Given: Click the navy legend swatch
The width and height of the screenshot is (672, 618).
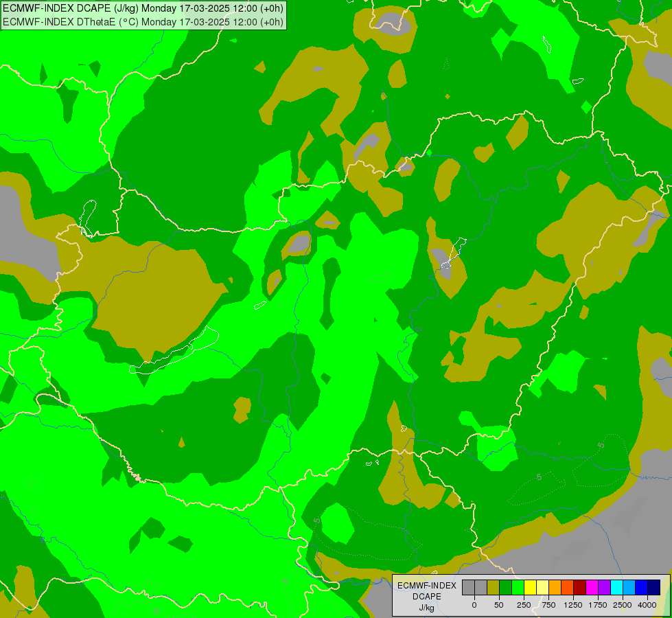Looking at the screenshot, I should (653, 588).
